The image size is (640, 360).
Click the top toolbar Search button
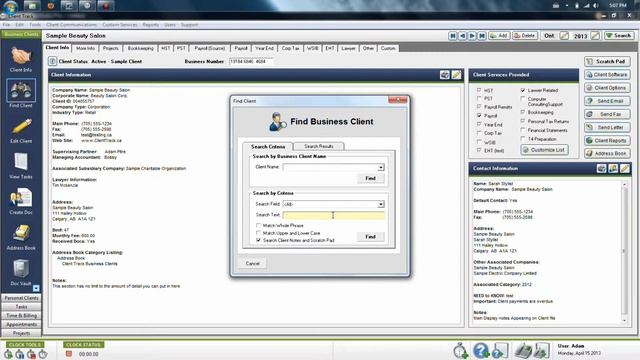[619, 36]
